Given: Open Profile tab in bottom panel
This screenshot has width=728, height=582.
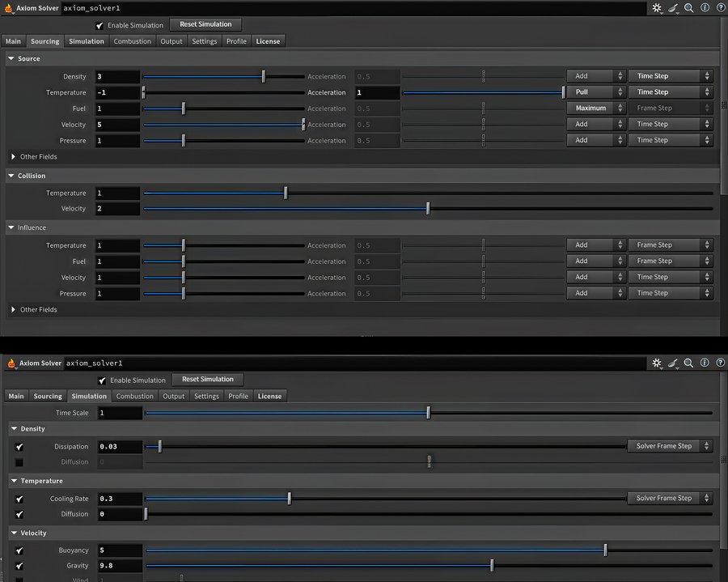Looking at the screenshot, I should [238, 396].
